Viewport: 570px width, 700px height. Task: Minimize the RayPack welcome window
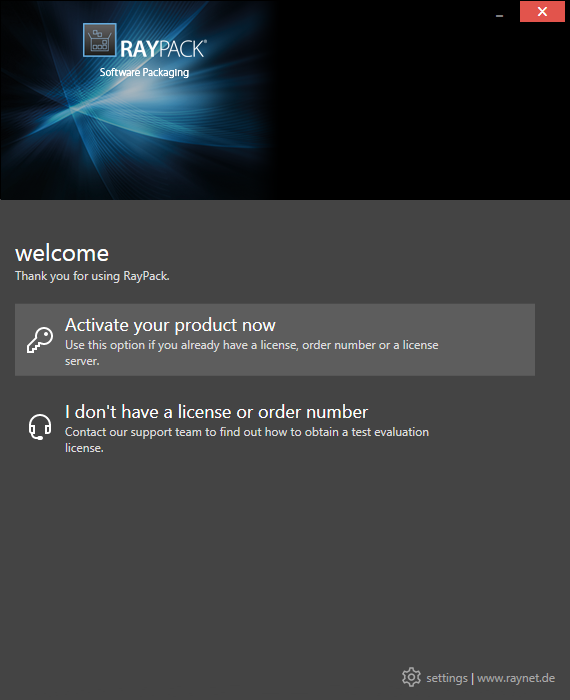499,16
